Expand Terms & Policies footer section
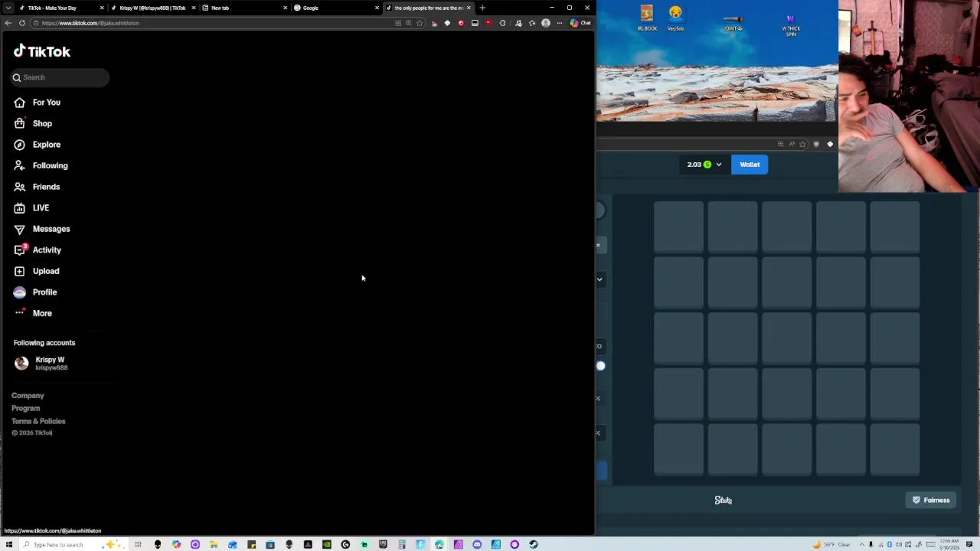This screenshot has height=551, width=980. coord(38,421)
